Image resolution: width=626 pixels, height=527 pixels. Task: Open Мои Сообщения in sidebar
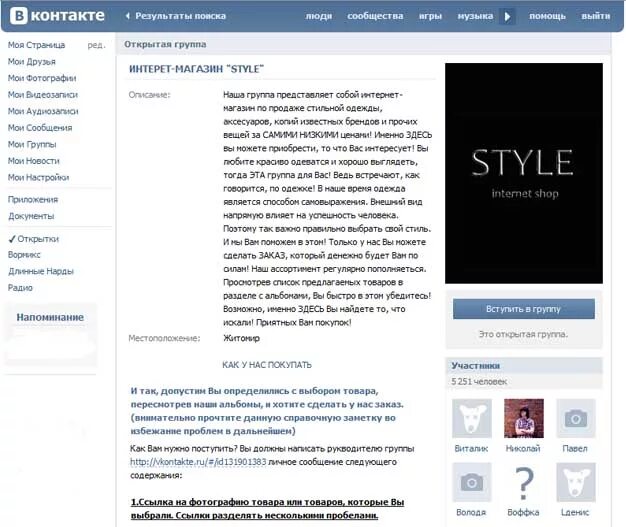(x=40, y=128)
